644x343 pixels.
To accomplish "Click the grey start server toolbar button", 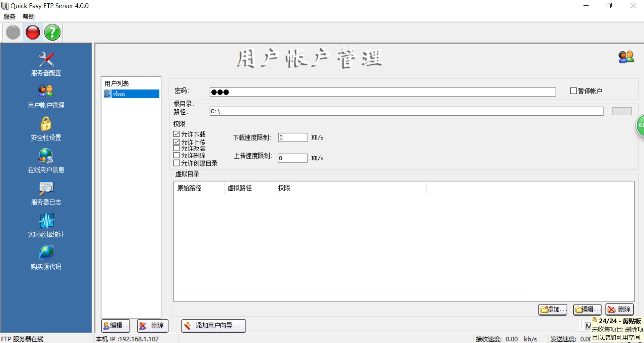I will 13,33.
